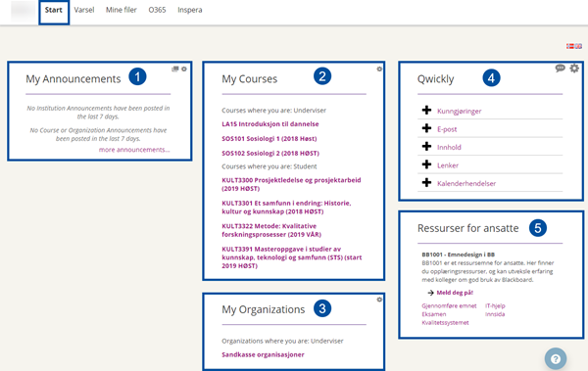
Task: Click 'Courses where you are: Underviser' text
Action: click(273, 111)
